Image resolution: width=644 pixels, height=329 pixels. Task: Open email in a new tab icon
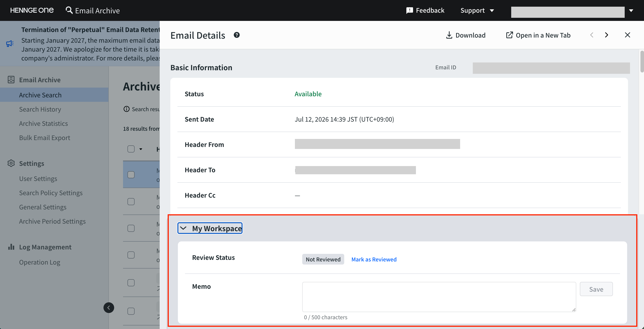tap(509, 35)
